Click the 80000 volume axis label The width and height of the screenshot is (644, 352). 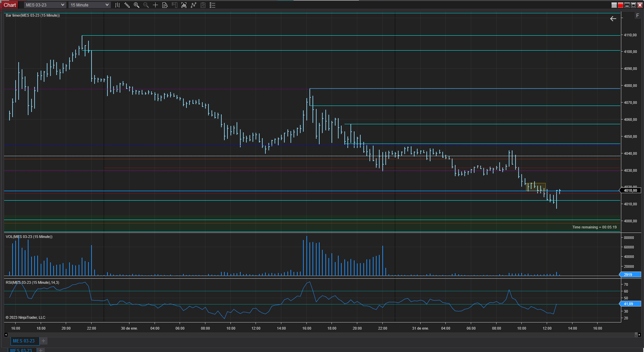point(630,237)
